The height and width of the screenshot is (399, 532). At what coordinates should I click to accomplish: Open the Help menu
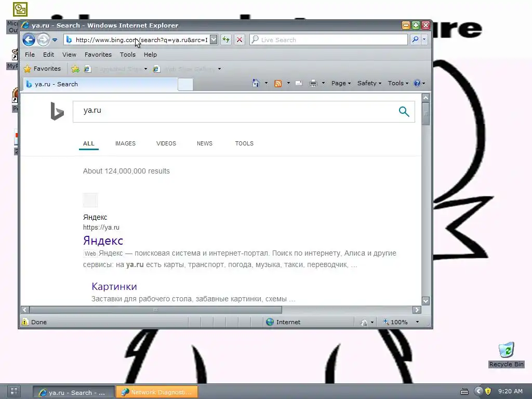coord(150,54)
